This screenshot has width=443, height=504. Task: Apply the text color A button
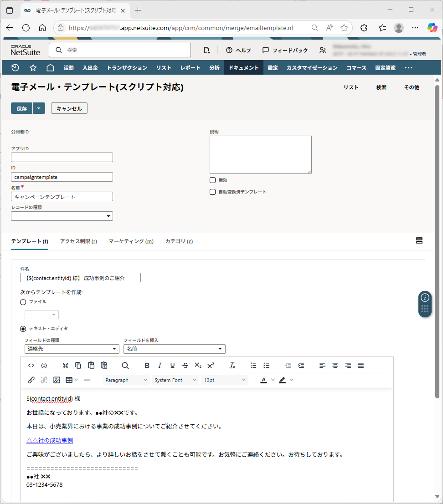click(x=263, y=380)
